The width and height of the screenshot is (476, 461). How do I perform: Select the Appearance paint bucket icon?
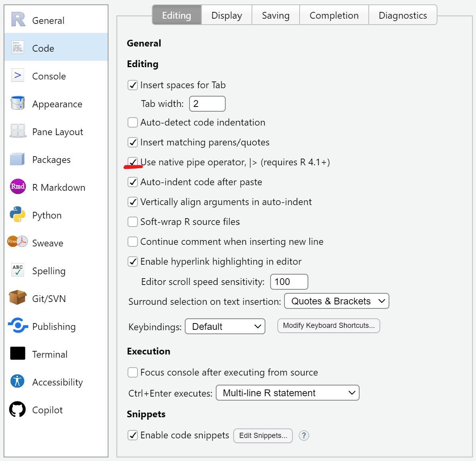(x=17, y=103)
